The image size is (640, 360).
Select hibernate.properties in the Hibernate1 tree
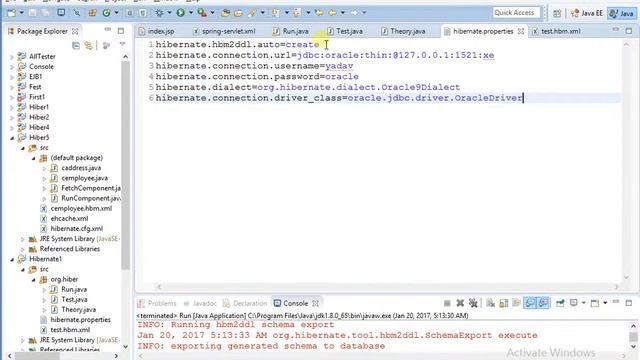80,320
